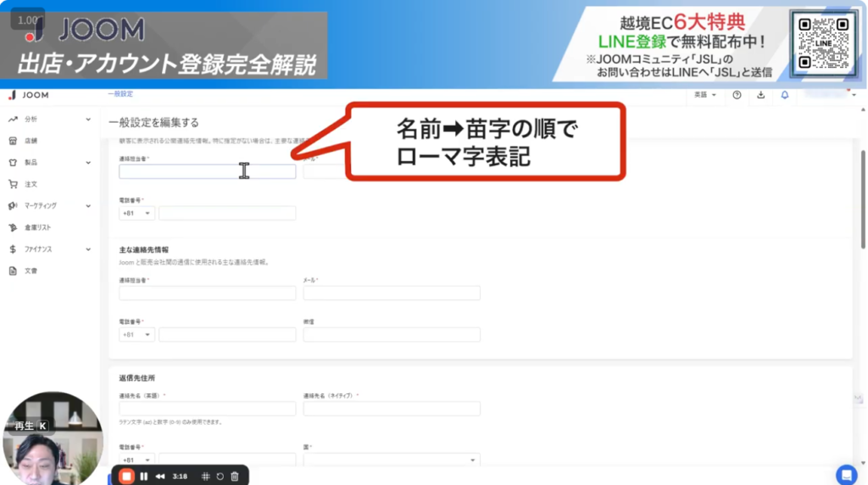This screenshot has height=485, width=868.
Task: Expand the 製品 products menu
Action: click(88, 162)
